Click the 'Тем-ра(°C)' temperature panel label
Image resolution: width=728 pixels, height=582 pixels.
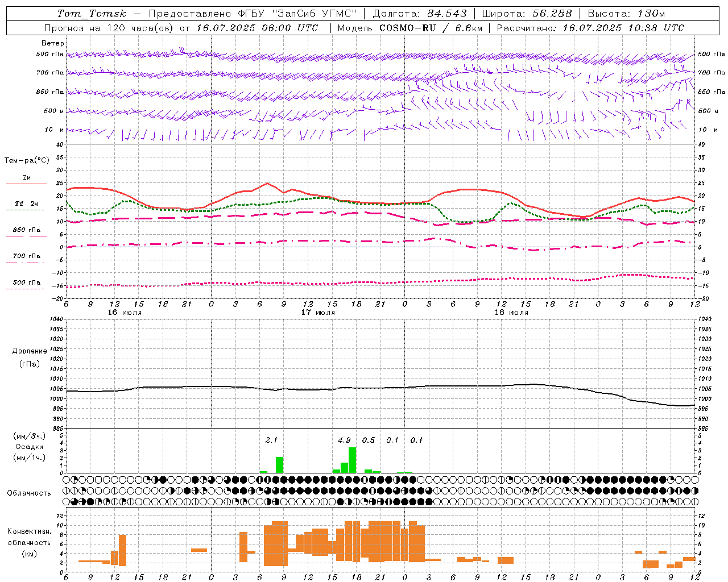tap(27, 161)
